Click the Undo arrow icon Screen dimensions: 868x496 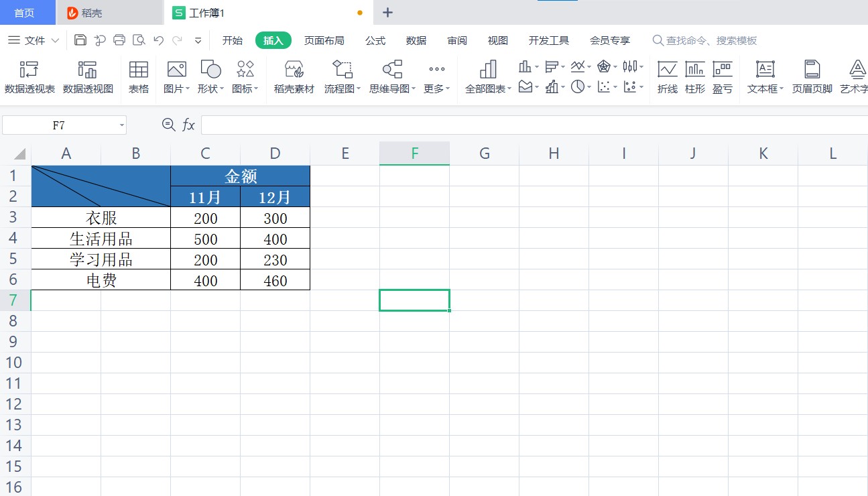(x=158, y=40)
